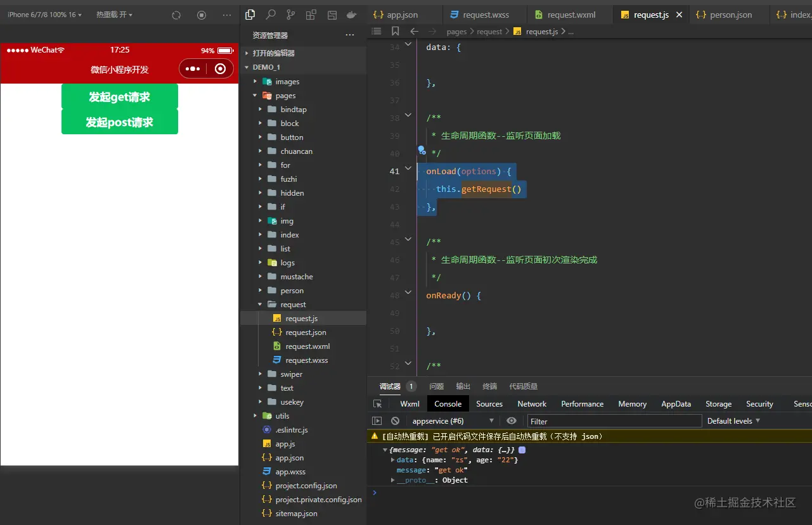Screen dimensions: 812x525
Task: Click the warning icon on hot reload message
Action: pyautogui.click(x=375, y=436)
